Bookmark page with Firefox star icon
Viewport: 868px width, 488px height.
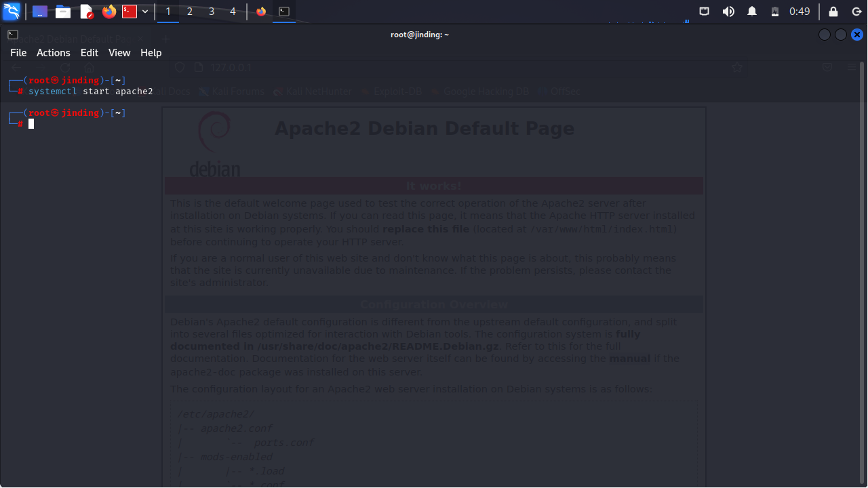(x=737, y=68)
